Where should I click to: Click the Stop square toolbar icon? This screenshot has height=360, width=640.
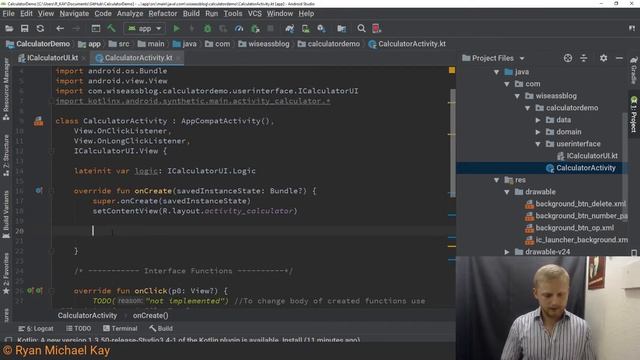coord(270,29)
